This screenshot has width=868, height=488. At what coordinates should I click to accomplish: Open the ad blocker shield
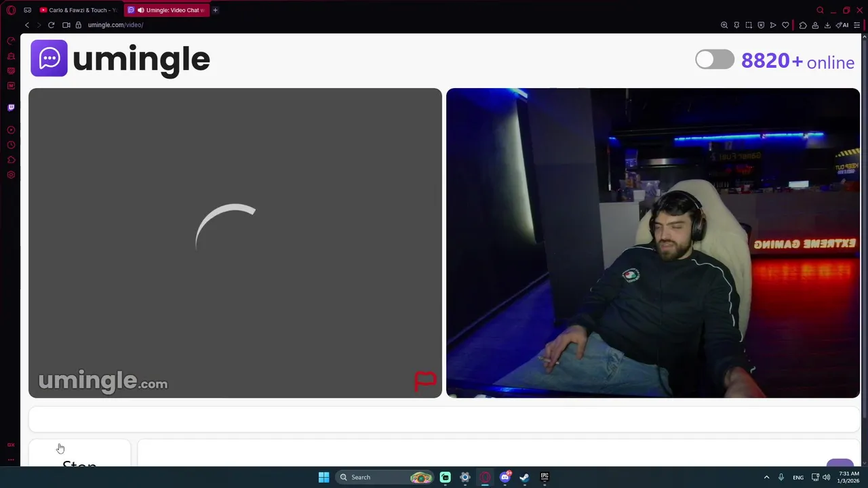(761, 25)
